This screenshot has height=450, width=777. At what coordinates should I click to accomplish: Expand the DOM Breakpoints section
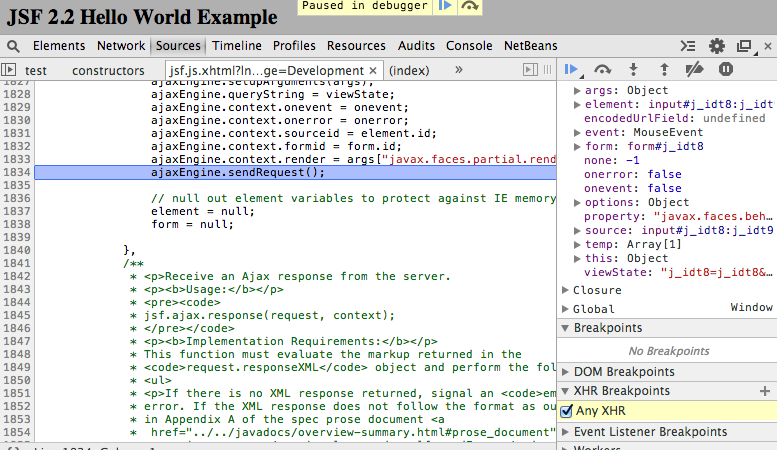pos(565,372)
